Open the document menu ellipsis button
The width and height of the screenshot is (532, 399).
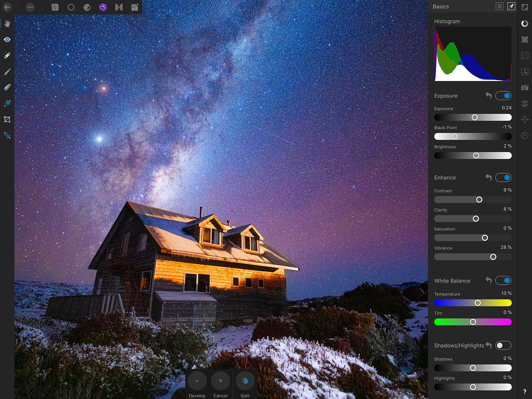pyautogui.click(x=30, y=7)
